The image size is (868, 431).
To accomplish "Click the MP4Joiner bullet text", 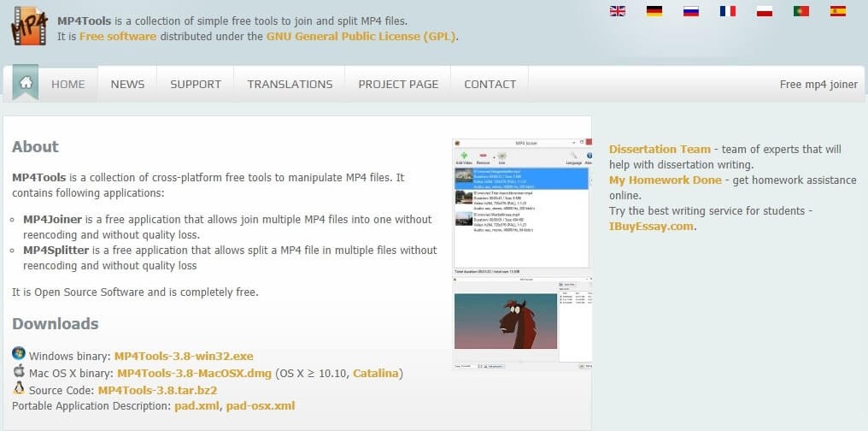I will tap(227, 227).
